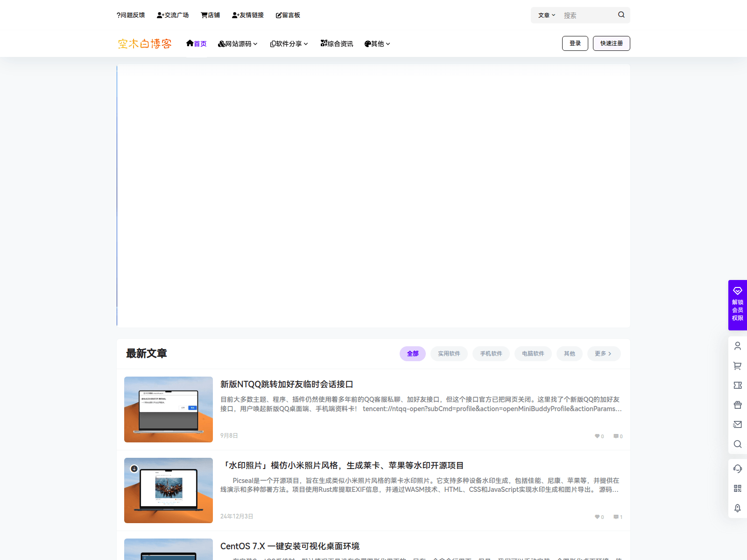Open the shopping cart sidebar icon
The height and width of the screenshot is (560, 747).
coord(738,366)
